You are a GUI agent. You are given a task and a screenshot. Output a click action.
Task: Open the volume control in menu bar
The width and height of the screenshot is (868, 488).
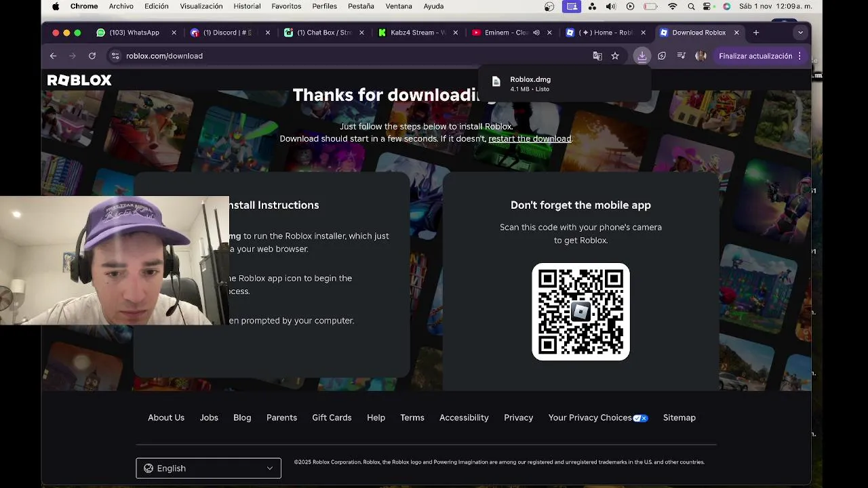(x=611, y=6)
